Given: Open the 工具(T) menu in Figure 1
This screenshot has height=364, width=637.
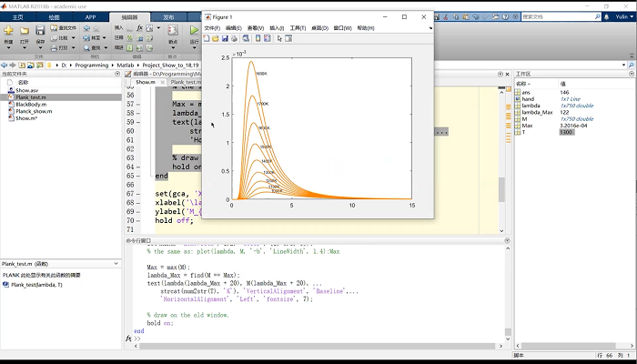Looking at the screenshot, I should (298, 28).
